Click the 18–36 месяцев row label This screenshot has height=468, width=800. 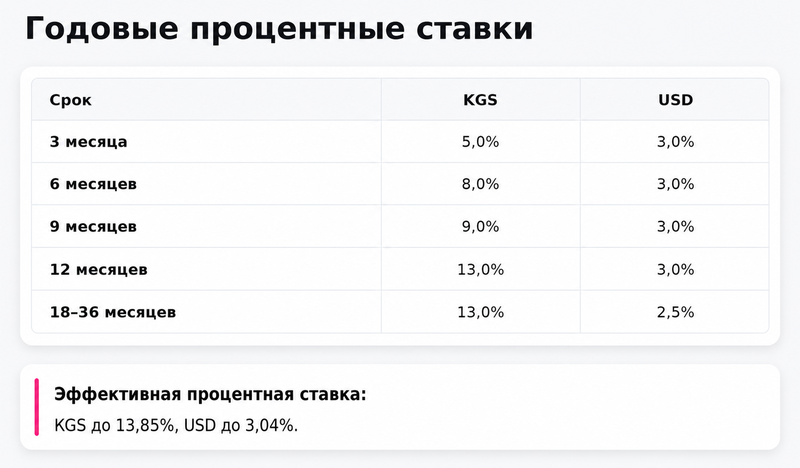pyautogui.click(x=113, y=312)
